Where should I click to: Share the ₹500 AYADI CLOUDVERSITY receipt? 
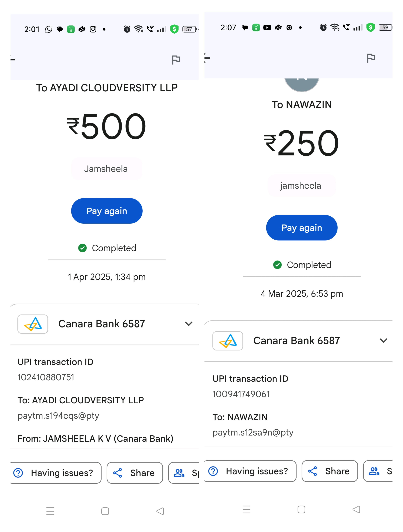coord(135,473)
